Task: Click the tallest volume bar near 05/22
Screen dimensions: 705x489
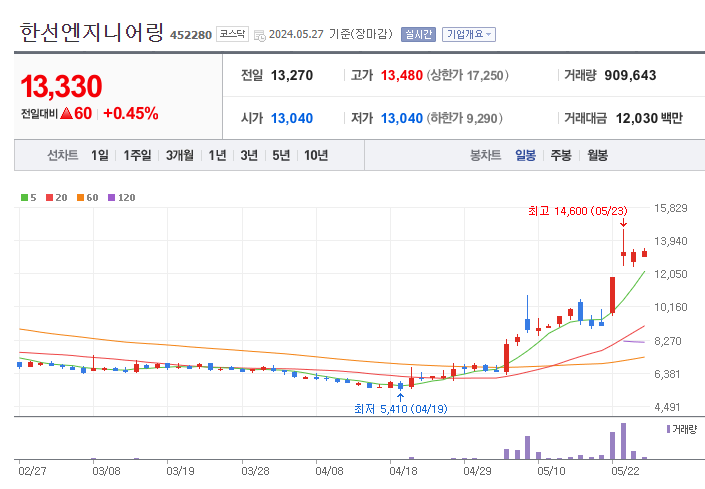Action: [x=623, y=441]
